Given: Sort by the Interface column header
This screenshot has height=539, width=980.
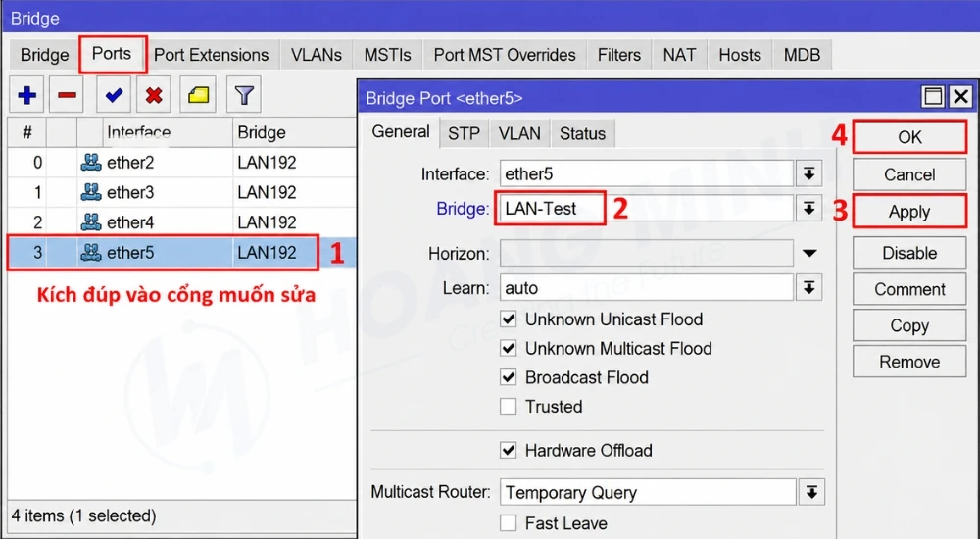Looking at the screenshot, I should pyautogui.click(x=168, y=132).
